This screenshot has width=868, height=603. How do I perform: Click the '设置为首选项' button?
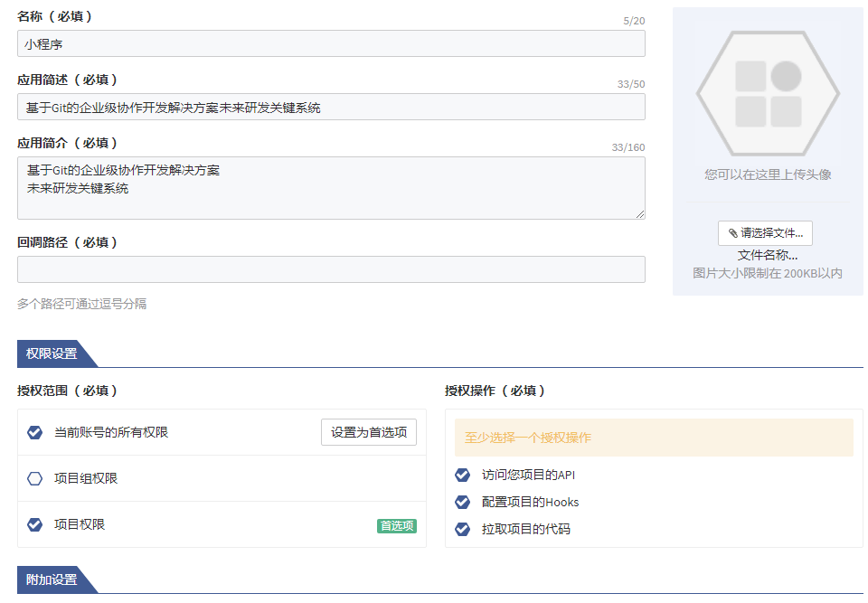click(x=368, y=432)
